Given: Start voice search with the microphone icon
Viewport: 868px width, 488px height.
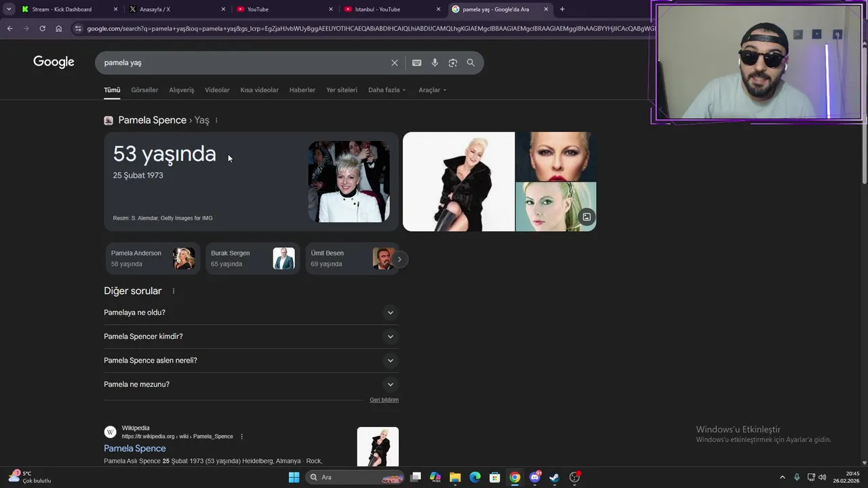Looking at the screenshot, I should point(435,62).
